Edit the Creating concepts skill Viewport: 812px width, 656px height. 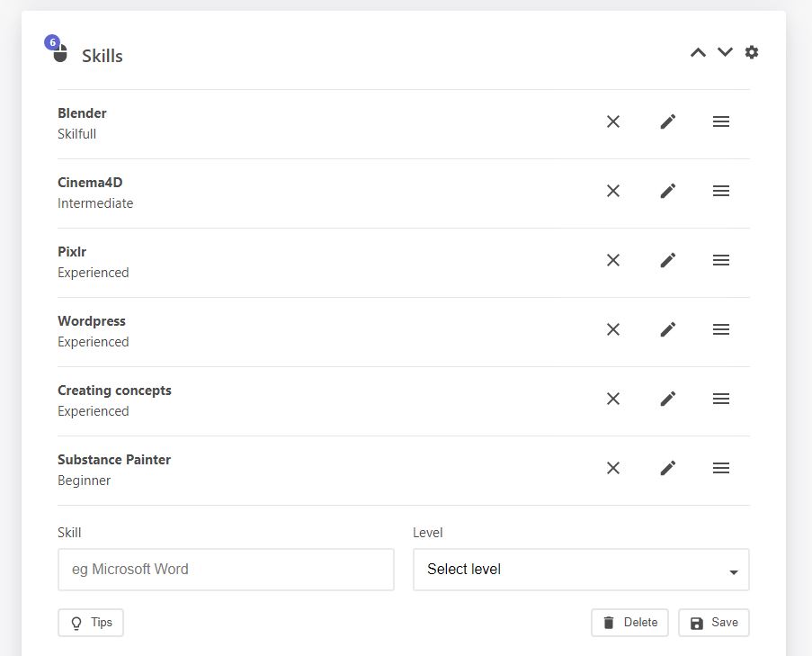pos(667,399)
